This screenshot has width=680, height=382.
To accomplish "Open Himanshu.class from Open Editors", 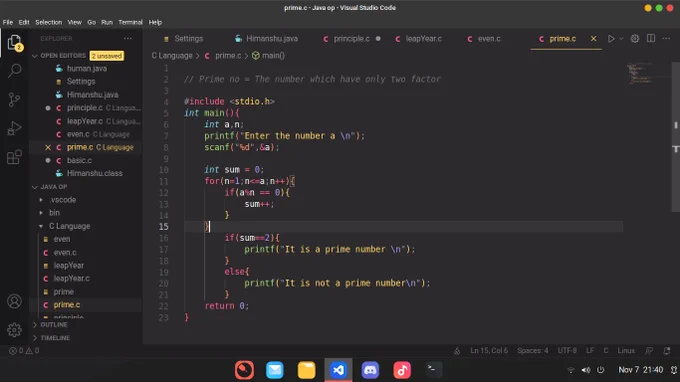I will [x=95, y=173].
